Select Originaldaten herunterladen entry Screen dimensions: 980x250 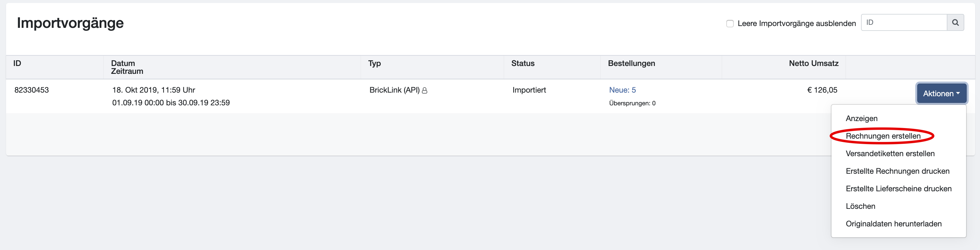(893, 224)
